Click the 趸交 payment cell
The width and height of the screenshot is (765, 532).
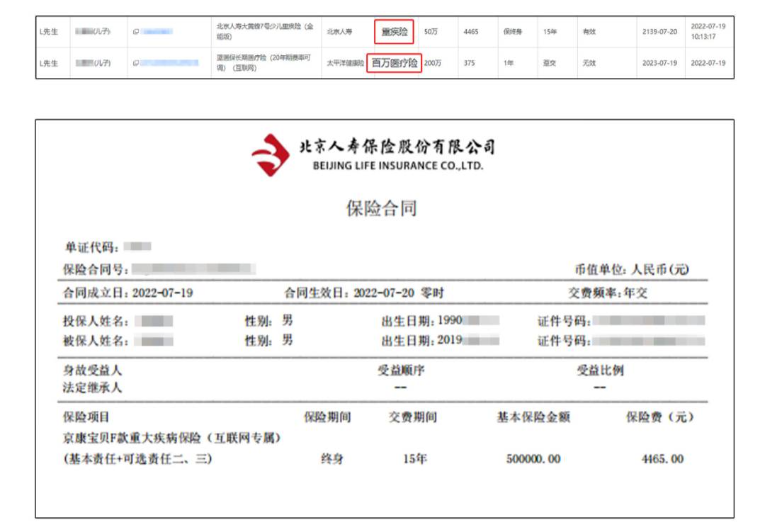coord(550,63)
